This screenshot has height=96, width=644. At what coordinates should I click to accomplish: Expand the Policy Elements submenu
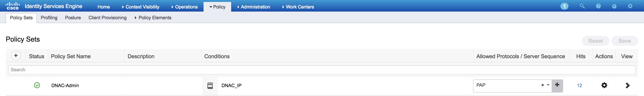[153, 18]
